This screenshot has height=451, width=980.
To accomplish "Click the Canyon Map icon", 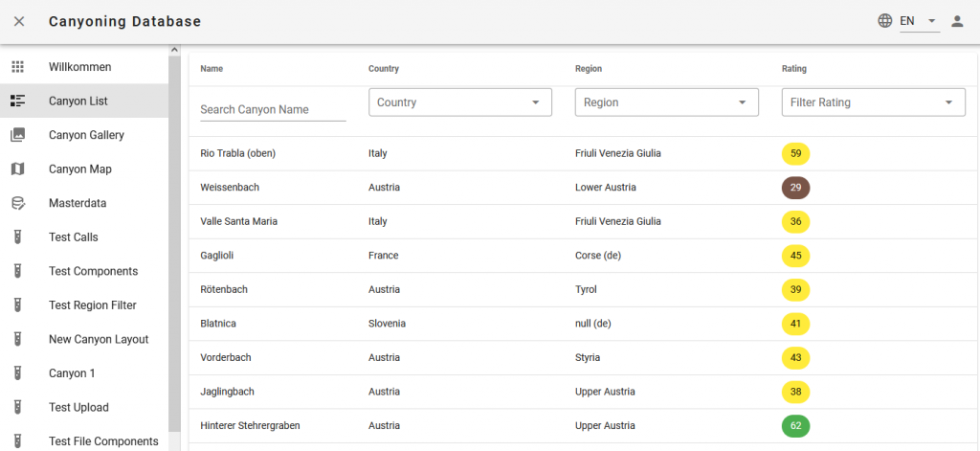I will click(17, 169).
